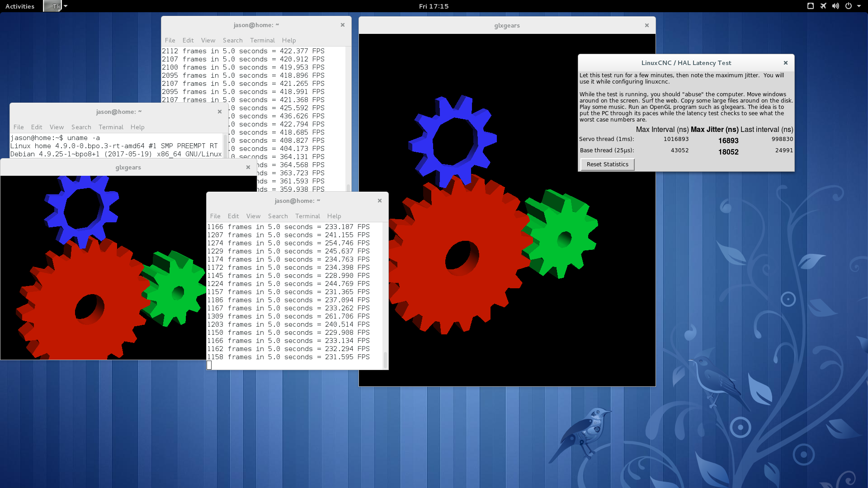Open Edit menu in uname terminal
Screen dimensions: 868x488
(x=37, y=127)
